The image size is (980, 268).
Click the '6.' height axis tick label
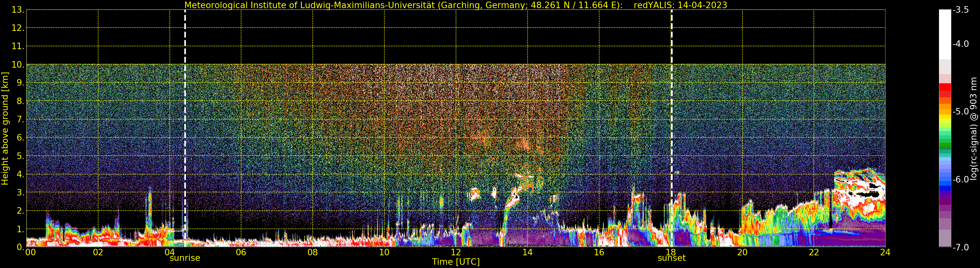coord(20,138)
